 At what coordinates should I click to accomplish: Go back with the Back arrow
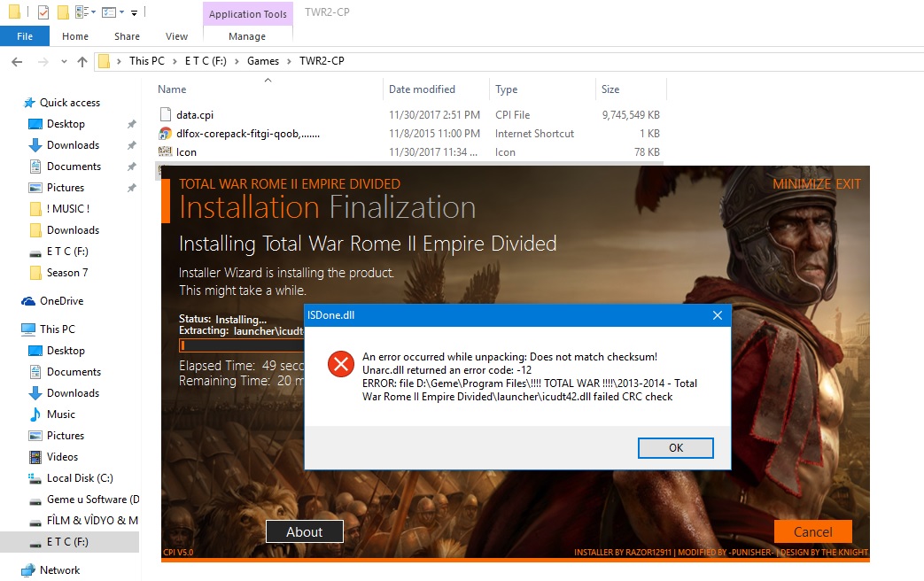point(17,61)
